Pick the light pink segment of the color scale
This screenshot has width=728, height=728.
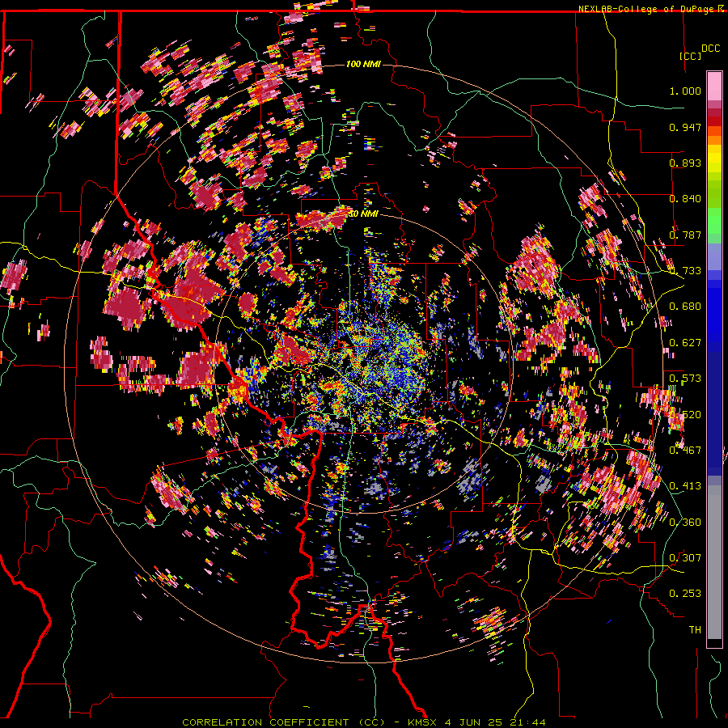click(x=714, y=87)
